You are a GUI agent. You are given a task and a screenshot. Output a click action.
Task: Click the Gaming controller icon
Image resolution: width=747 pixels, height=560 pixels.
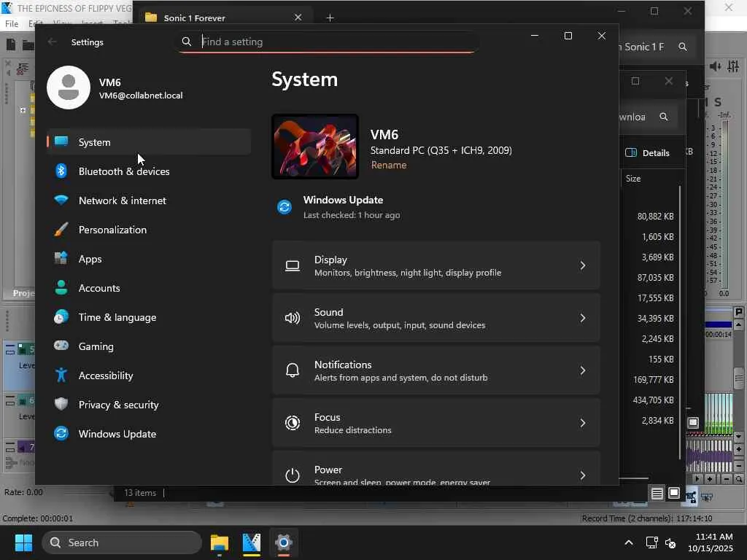(x=61, y=346)
